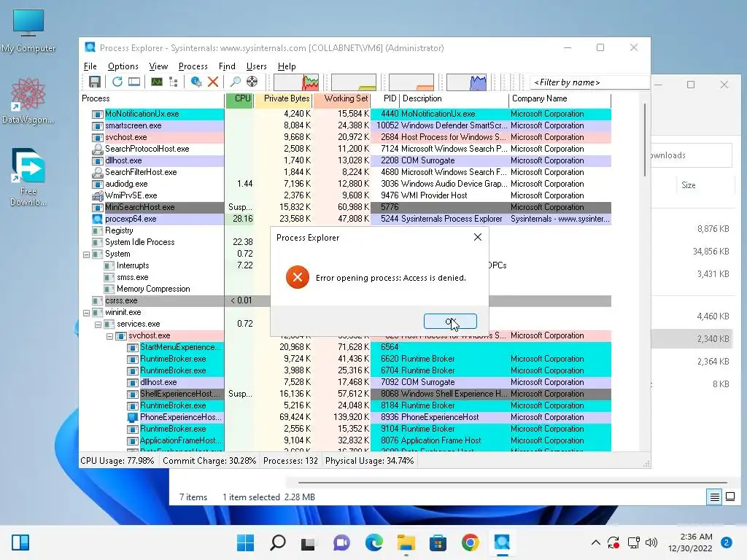The image size is (747, 560).
Task: Select the smartscreen.exe process row
Action: tap(347, 125)
